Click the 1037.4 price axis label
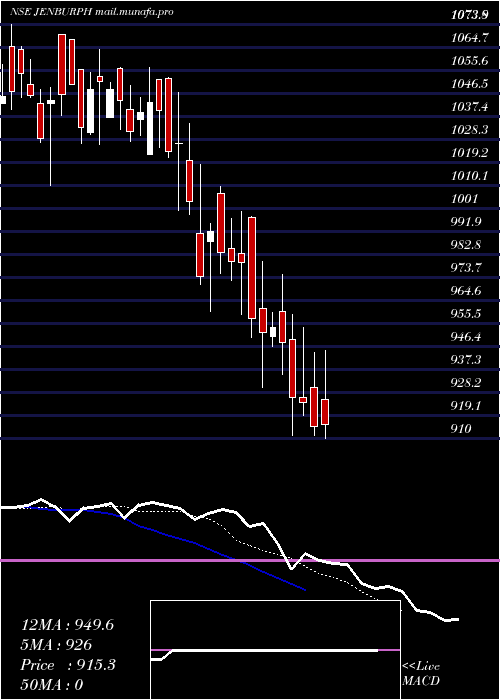Image resolution: width=500 pixels, height=700 pixels. click(469, 107)
